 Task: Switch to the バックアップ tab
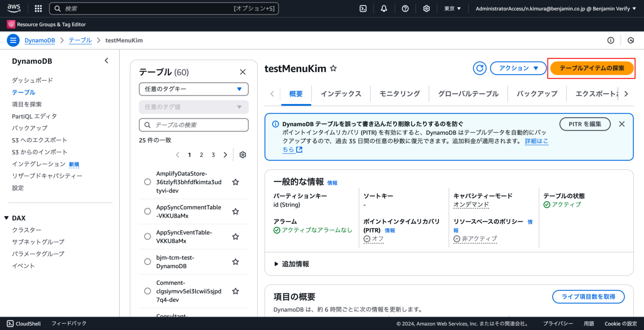(x=537, y=94)
